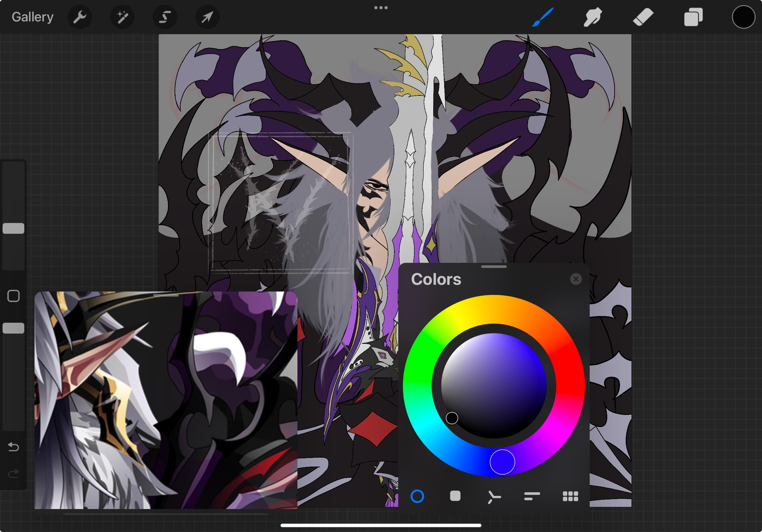
Task: Switch to the Value sliders tab
Action: (x=532, y=496)
